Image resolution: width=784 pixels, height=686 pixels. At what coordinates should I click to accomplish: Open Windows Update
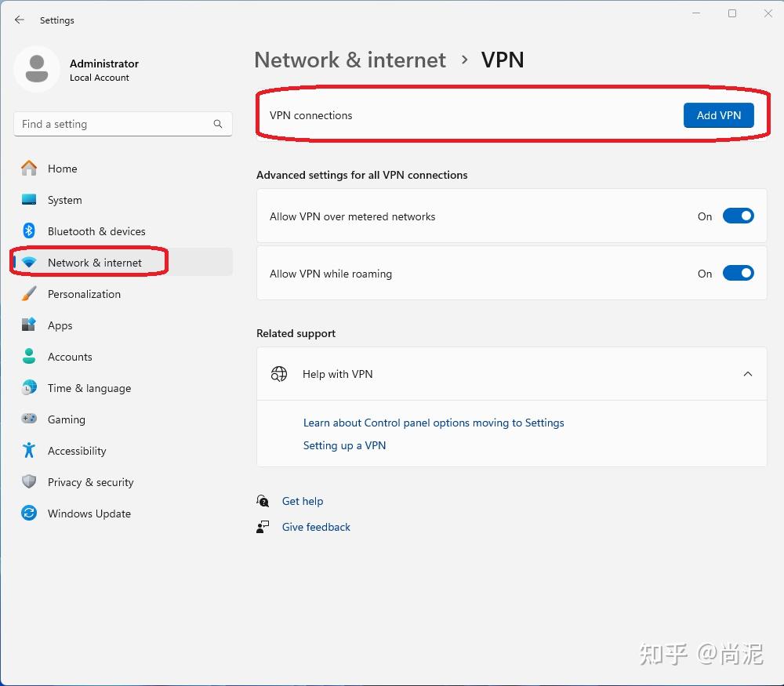point(89,514)
